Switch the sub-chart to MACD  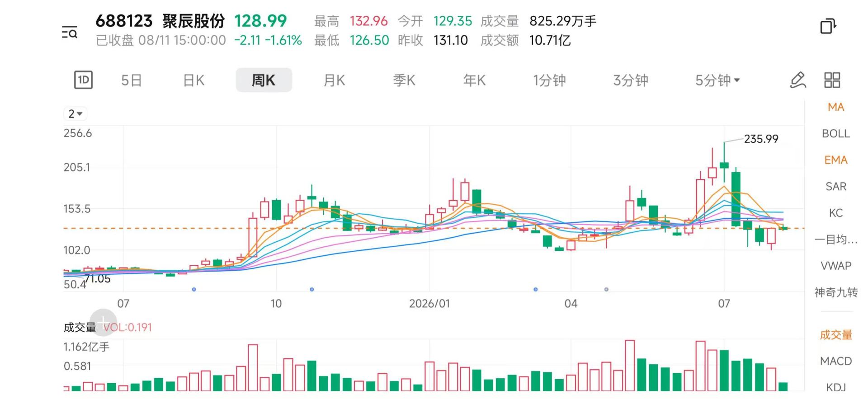click(x=836, y=361)
